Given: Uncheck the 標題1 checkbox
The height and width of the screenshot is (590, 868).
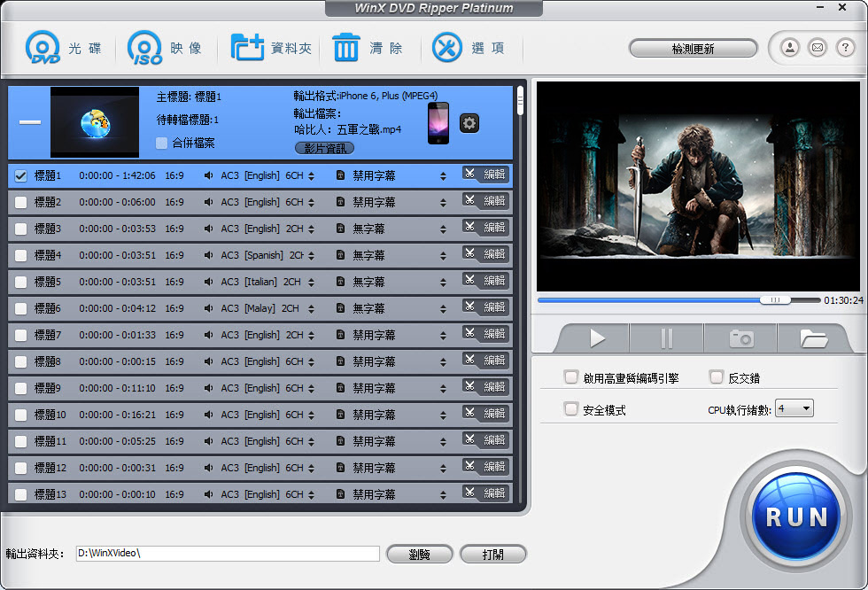Looking at the screenshot, I should pyautogui.click(x=20, y=176).
